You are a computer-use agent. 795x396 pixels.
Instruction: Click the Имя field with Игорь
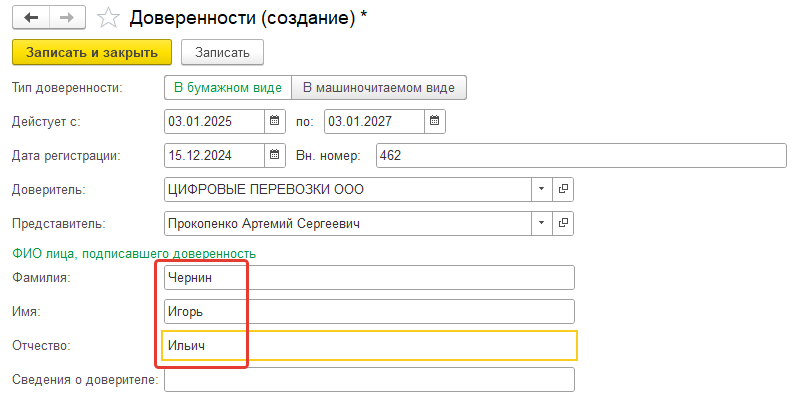[369, 311]
